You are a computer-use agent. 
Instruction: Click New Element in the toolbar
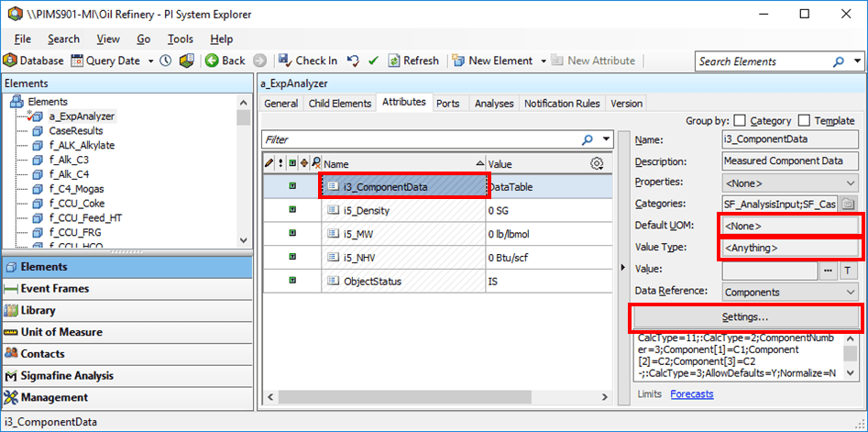(492, 61)
